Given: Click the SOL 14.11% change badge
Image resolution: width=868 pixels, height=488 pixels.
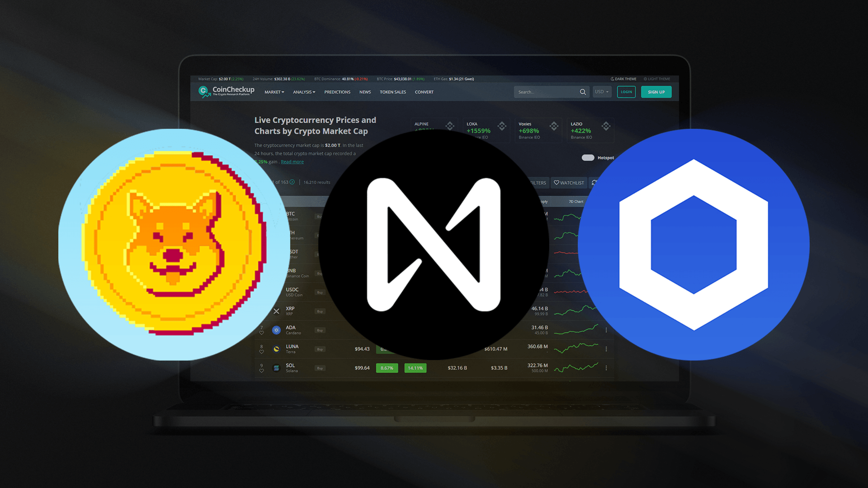Looking at the screenshot, I should 415,368.
